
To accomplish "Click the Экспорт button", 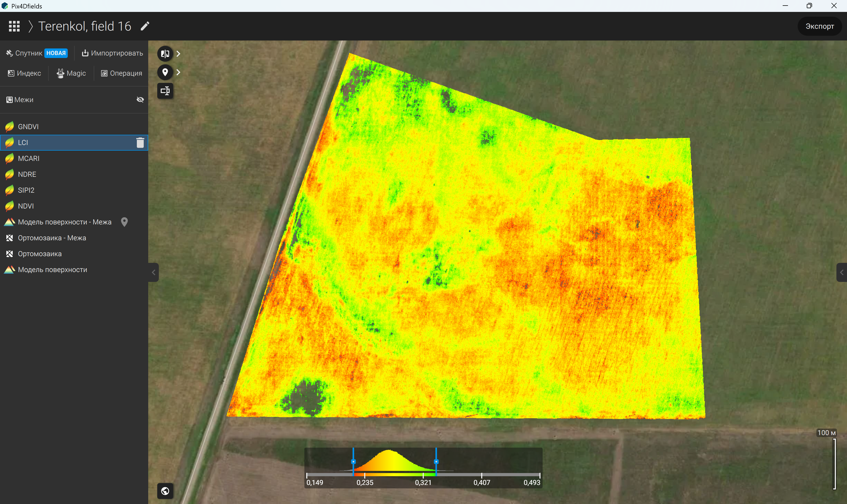I will (819, 26).
